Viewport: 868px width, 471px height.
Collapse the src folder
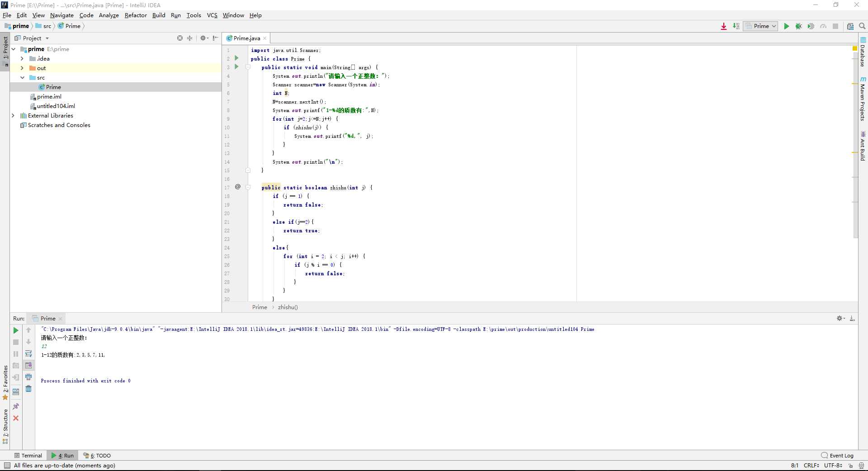(22, 78)
